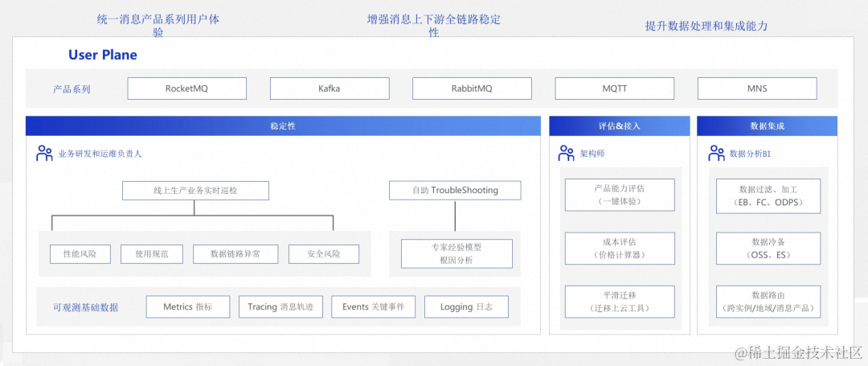This screenshot has height=366, width=868.
Task: Select the RabbitMQ product box
Action: [x=472, y=88]
